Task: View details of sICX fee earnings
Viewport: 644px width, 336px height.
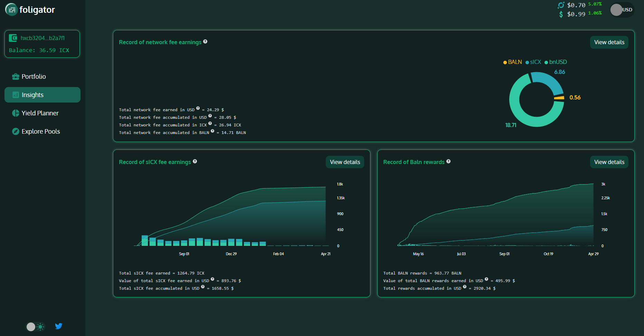Action: click(344, 162)
